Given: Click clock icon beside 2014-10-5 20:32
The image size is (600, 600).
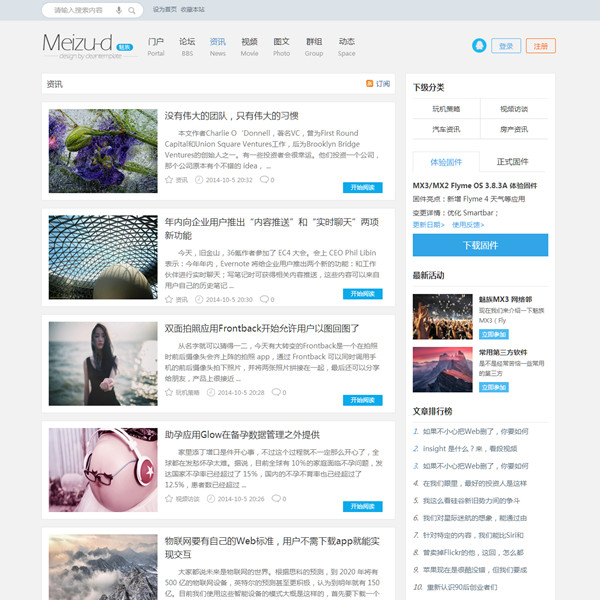Looking at the screenshot, I should [x=199, y=180].
